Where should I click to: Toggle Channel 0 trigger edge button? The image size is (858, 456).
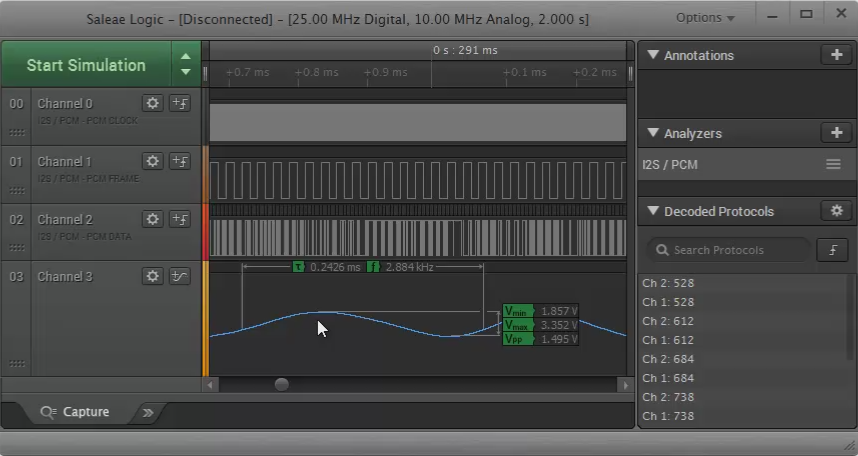click(x=180, y=103)
